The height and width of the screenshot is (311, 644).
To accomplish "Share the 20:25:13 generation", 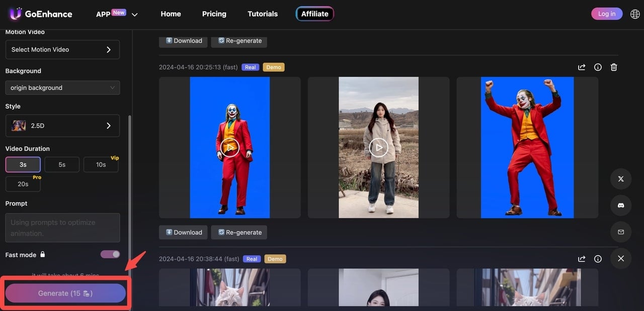I will pyautogui.click(x=582, y=67).
